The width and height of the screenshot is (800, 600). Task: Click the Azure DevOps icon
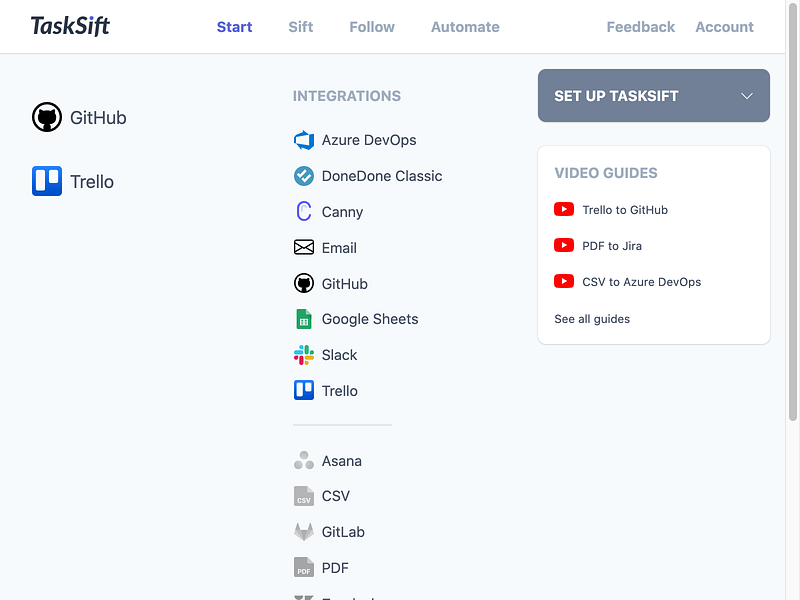pyautogui.click(x=304, y=140)
